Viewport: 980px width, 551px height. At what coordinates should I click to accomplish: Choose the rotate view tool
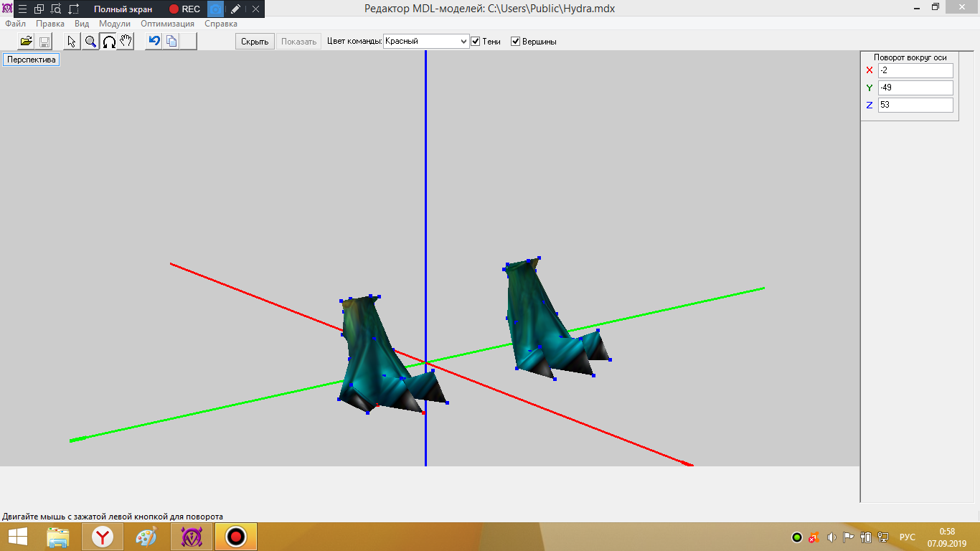click(108, 42)
